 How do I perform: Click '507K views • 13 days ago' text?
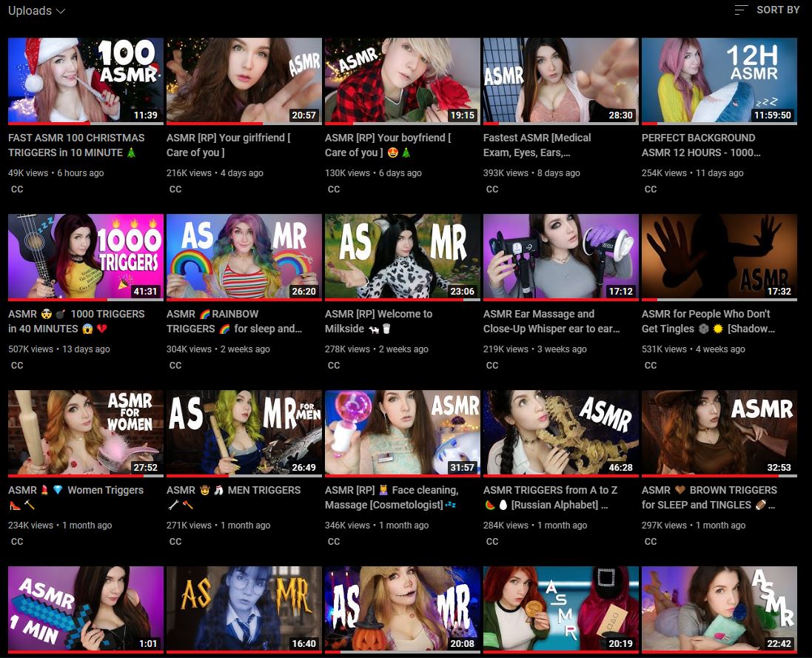click(59, 349)
